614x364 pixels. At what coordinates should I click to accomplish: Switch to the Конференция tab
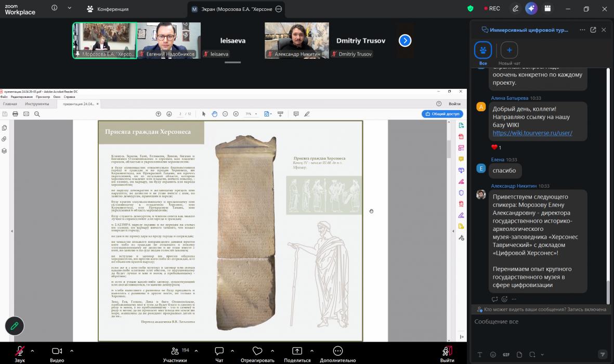[108, 9]
